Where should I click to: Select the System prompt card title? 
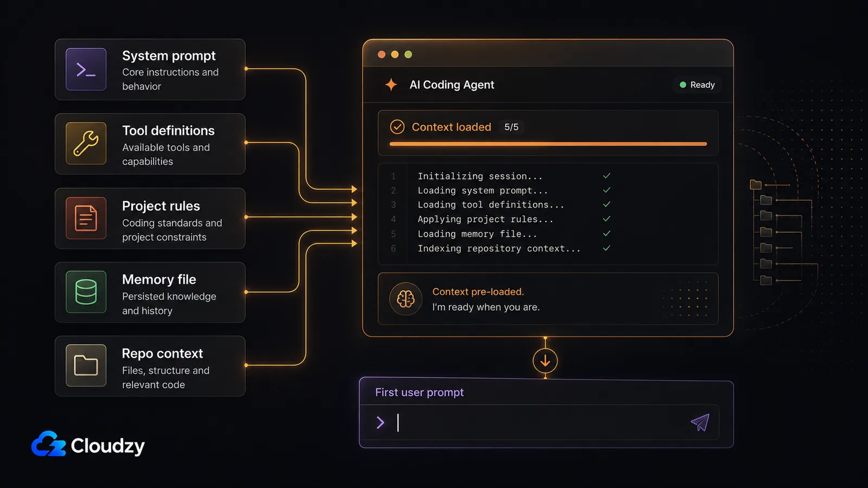[169, 56]
